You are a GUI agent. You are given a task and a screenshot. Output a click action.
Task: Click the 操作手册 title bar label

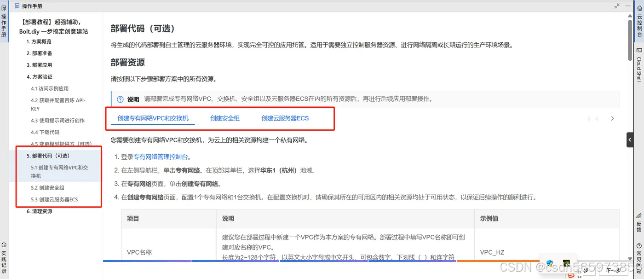32,6
